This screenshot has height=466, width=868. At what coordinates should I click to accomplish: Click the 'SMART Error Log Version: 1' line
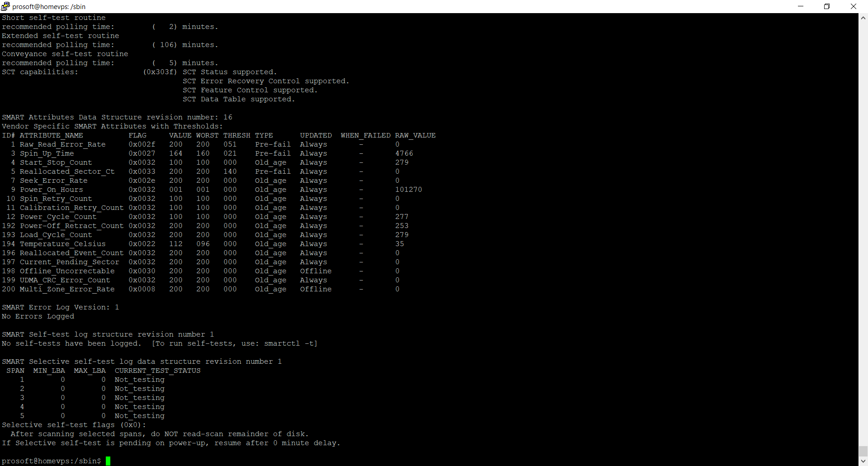coord(61,307)
